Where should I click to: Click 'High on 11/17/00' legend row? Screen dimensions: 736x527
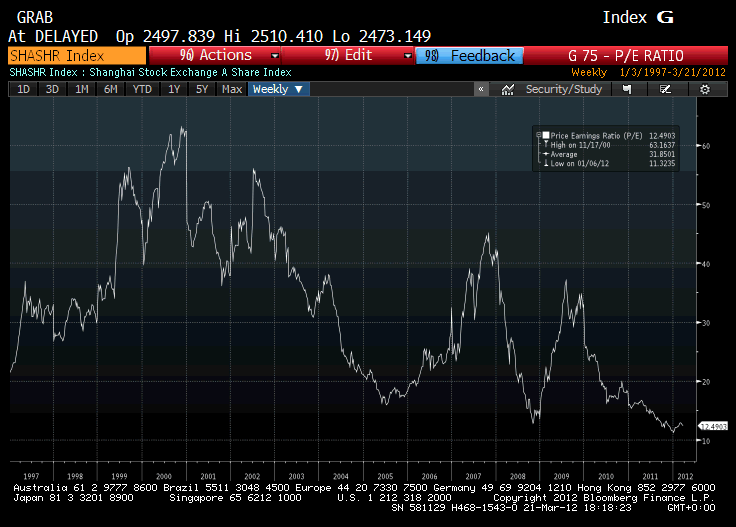[x=581, y=145]
